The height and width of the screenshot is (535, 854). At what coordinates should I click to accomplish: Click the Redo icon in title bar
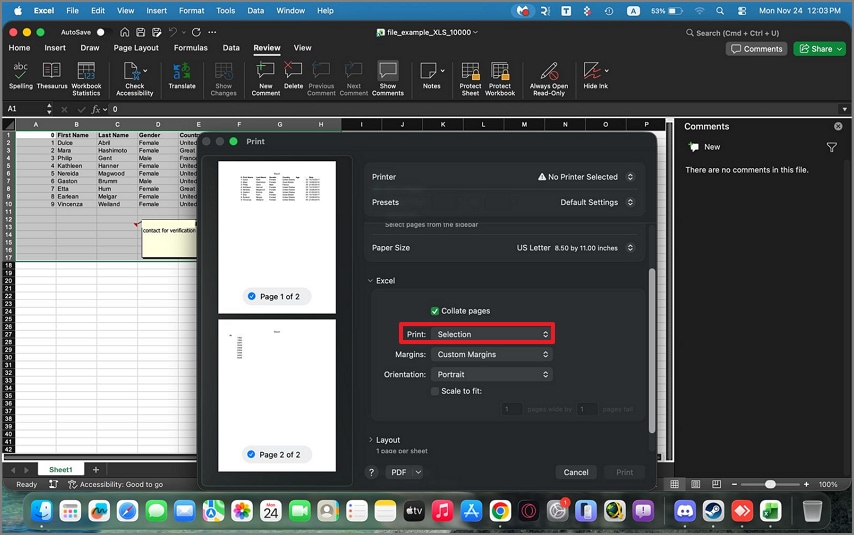197,32
